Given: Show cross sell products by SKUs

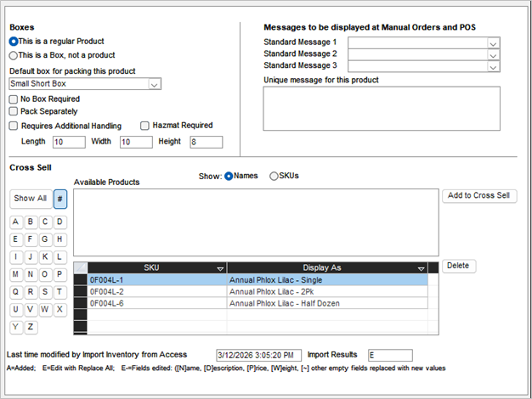Looking at the screenshot, I should click(x=274, y=176).
